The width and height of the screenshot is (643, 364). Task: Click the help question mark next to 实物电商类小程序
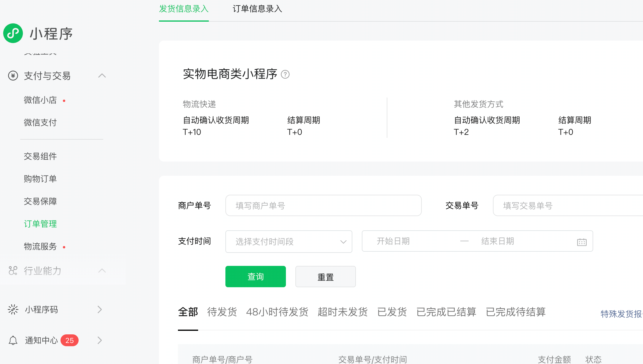coord(285,74)
